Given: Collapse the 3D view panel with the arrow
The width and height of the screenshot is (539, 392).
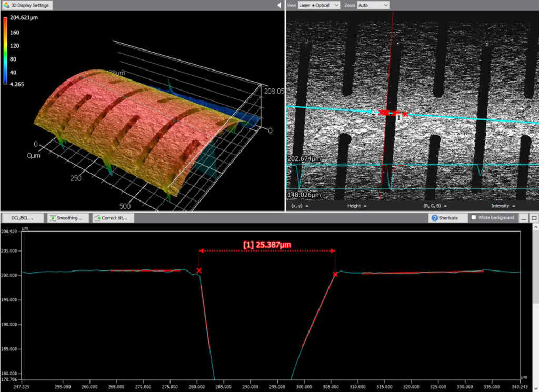Looking at the screenshot, I should (280, 5).
